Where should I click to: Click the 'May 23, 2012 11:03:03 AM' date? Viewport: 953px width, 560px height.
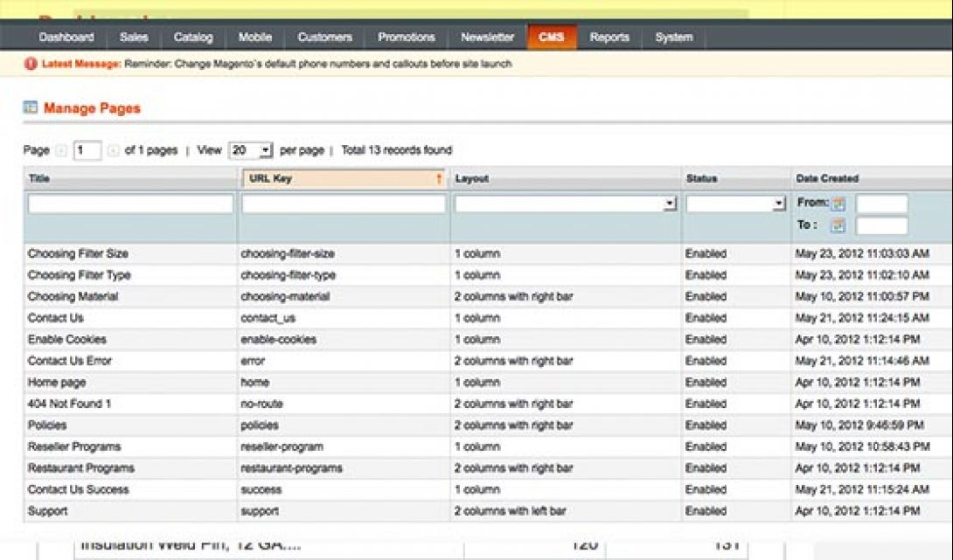pos(862,253)
